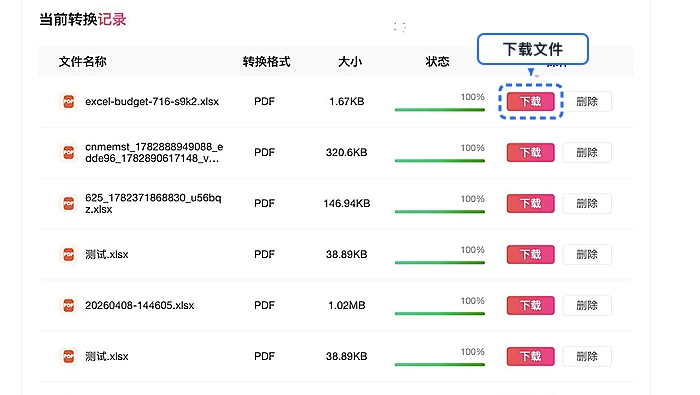Download the 20260408-144605.xlsx conversion
This screenshot has height=395, width=700.
coord(530,305)
